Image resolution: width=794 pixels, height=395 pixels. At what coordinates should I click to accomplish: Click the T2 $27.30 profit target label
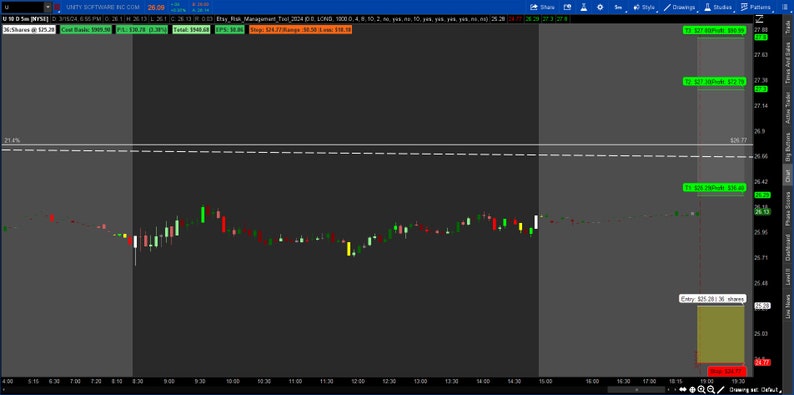pos(714,81)
